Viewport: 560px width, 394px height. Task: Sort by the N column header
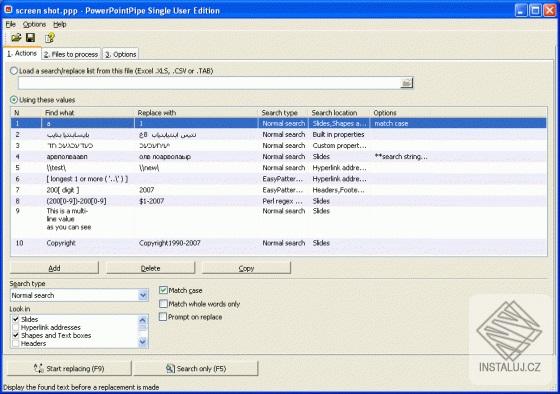pyautogui.click(x=26, y=113)
